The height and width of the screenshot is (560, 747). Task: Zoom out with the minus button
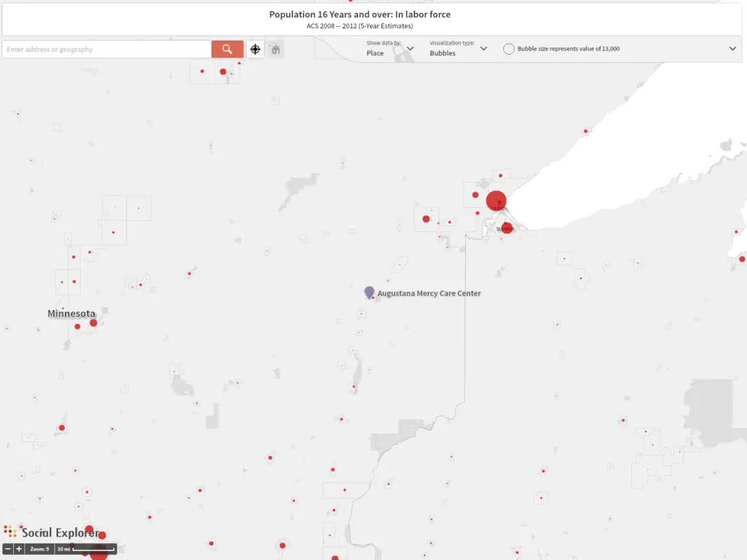click(8, 548)
